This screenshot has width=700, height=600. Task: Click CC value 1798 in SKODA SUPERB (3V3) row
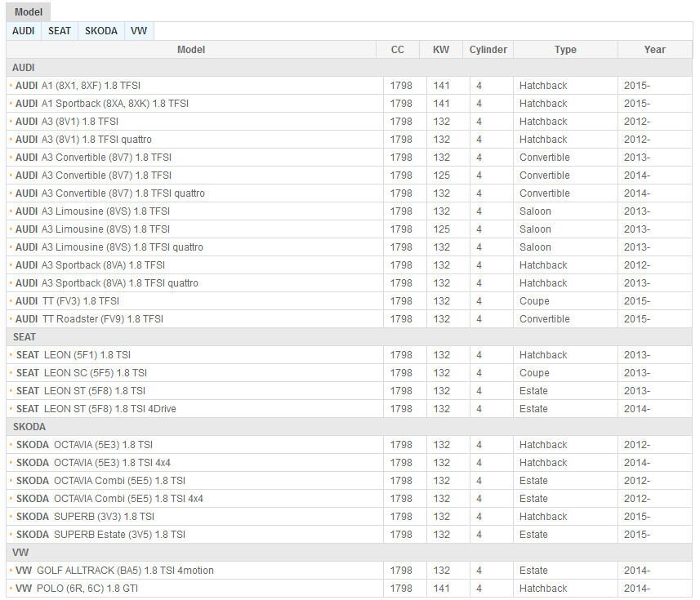pyautogui.click(x=401, y=517)
